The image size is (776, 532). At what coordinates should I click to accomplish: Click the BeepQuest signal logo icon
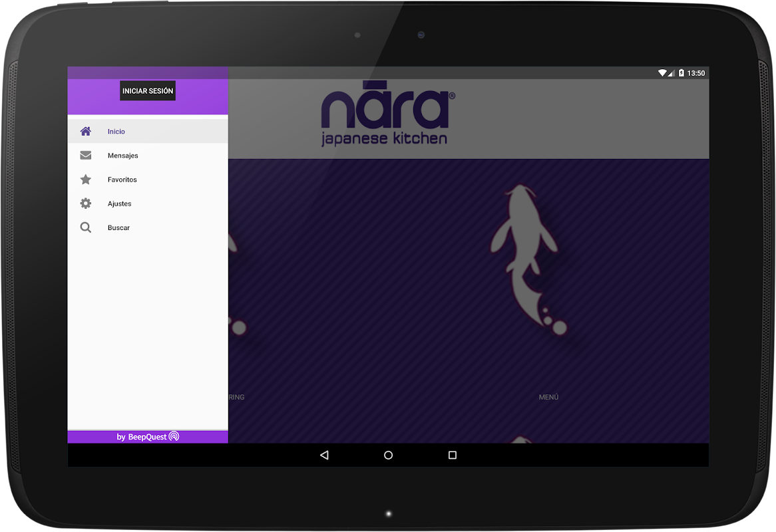(174, 436)
